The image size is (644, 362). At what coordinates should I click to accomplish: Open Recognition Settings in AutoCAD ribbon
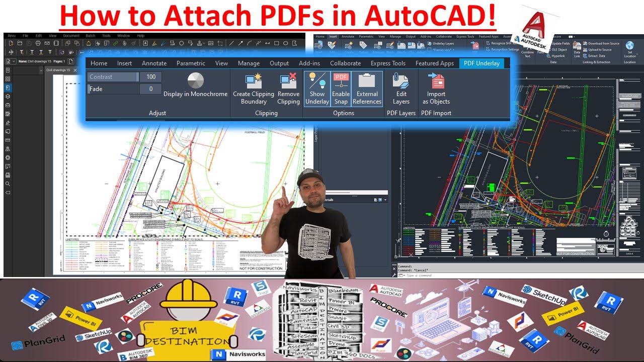(503, 49)
